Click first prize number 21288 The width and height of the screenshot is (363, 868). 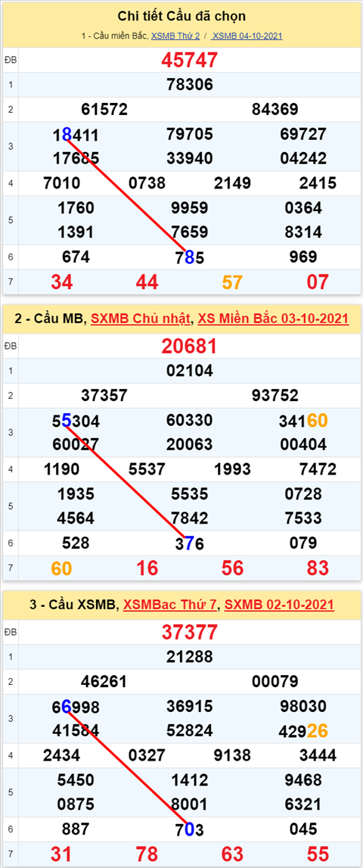tap(189, 657)
